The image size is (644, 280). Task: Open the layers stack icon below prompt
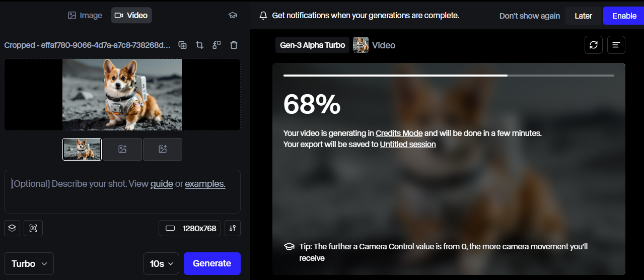12,228
